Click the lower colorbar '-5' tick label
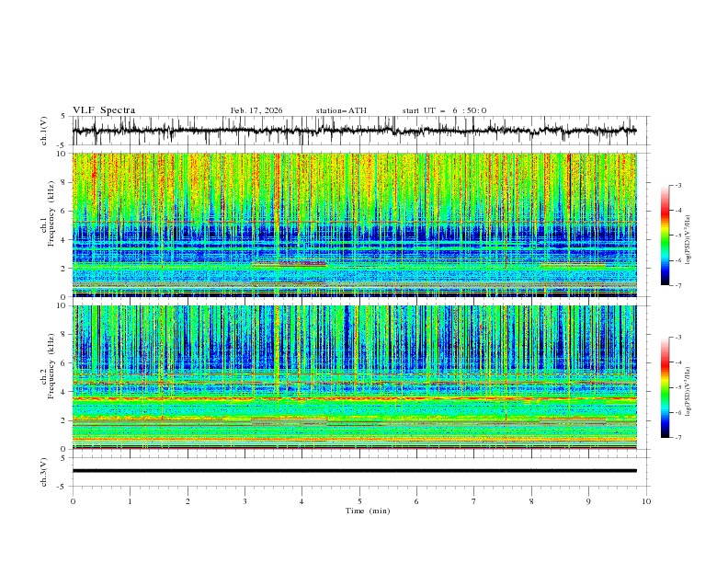 pos(678,387)
